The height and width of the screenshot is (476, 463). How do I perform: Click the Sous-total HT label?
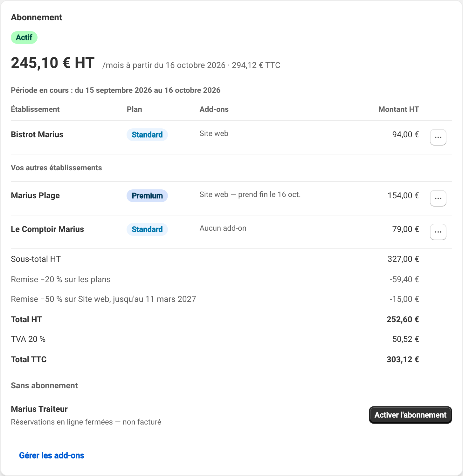coord(36,259)
